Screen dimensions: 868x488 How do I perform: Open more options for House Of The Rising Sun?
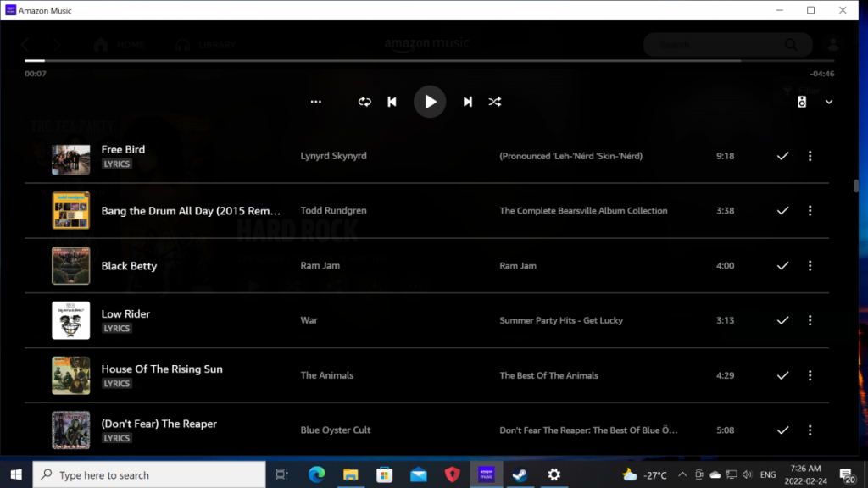[810, 375]
